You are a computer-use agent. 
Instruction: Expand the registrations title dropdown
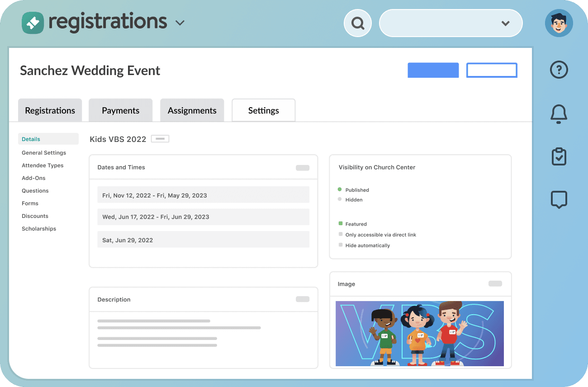coord(180,22)
